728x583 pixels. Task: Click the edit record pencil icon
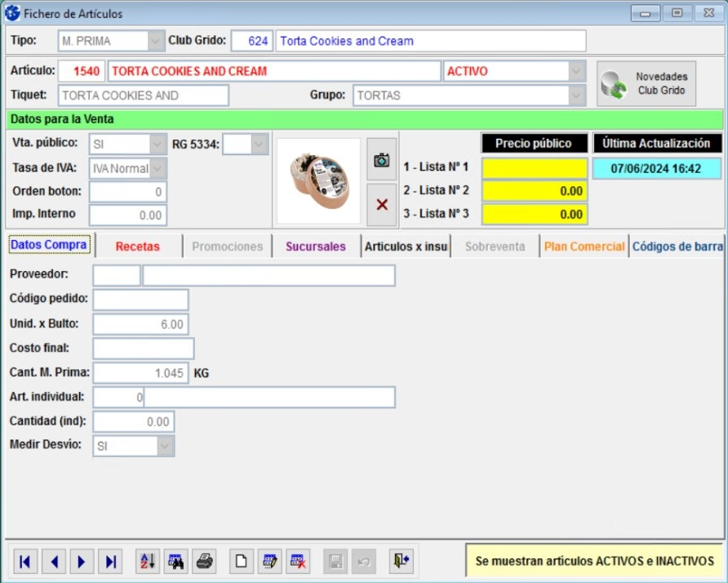pos(269,561)
